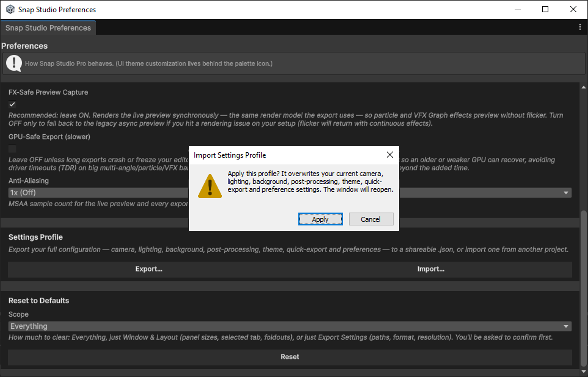Click the scrollbar down arrow
588x377 pixels.
[x=584, y=372]
